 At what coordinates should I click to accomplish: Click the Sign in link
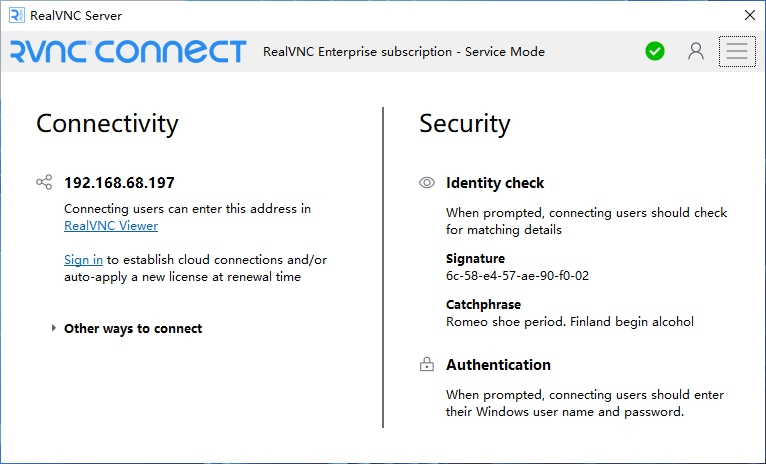(83, 260)
